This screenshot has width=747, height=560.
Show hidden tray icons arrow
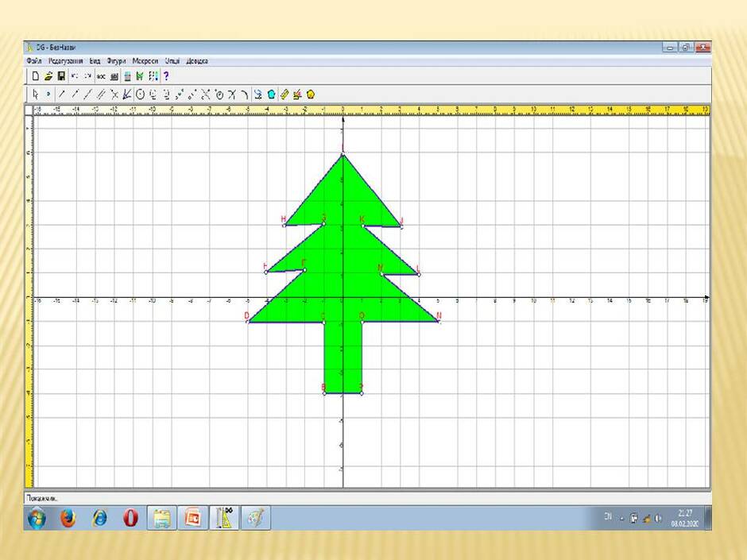click(621, 519)
